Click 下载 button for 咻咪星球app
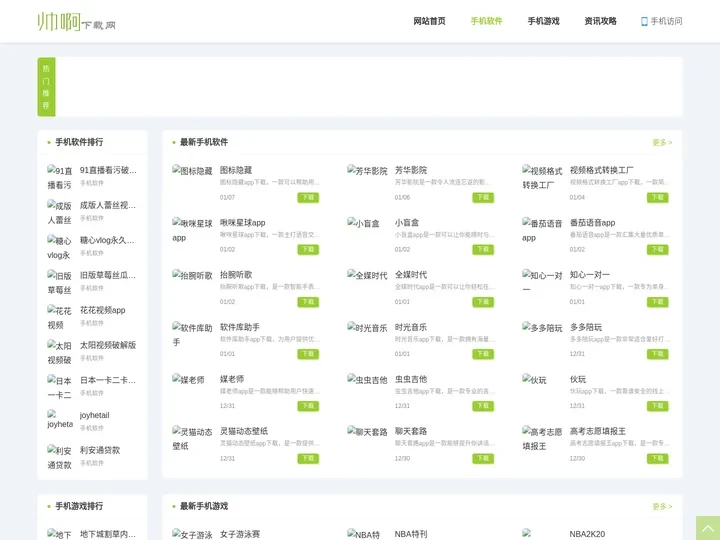Image resolution: width=720 pixels, height=540 pixels. pos(308,249)
